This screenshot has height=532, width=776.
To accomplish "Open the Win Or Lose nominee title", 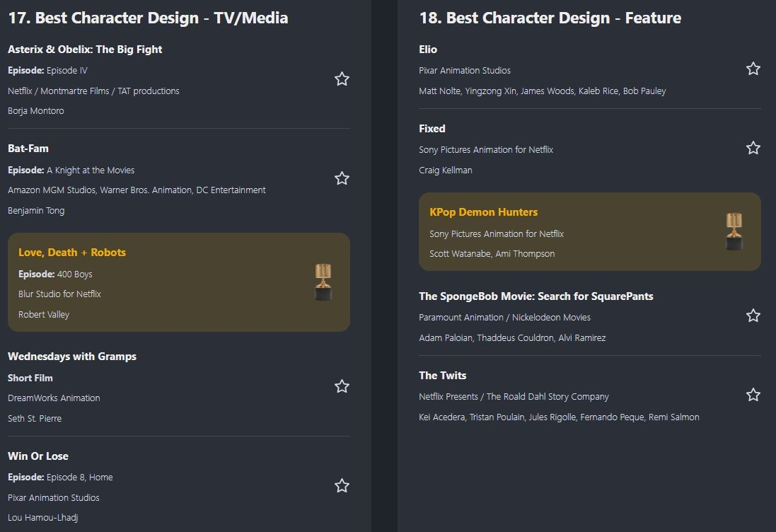I will [38, 456].
